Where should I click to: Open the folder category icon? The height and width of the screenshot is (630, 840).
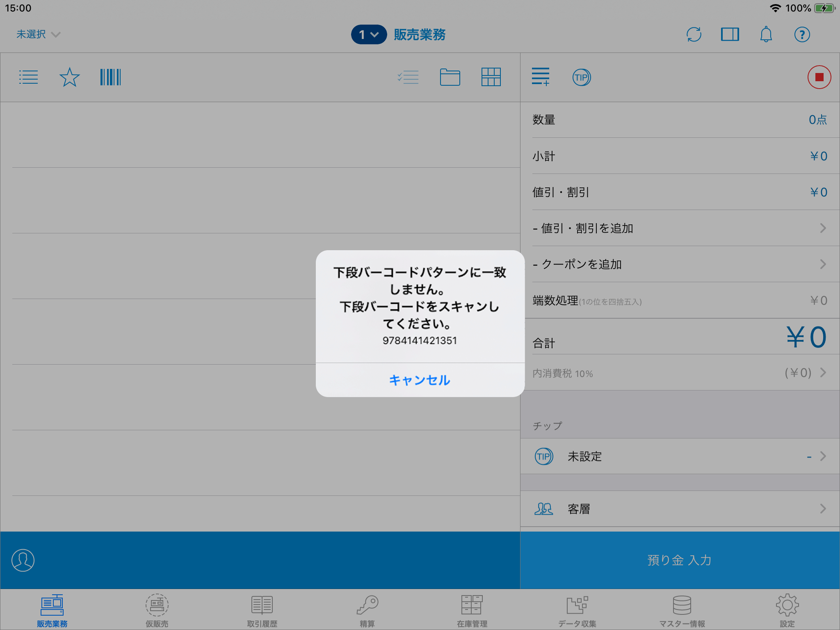(x=450, y=77)
